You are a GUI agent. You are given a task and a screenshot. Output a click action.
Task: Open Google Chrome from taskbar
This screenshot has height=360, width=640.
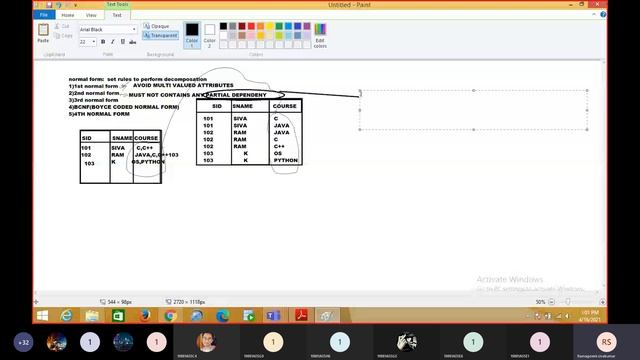171,316
